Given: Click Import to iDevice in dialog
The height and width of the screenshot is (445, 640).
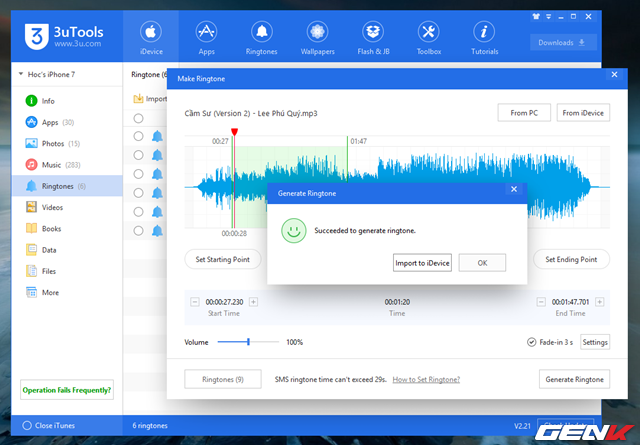Looking at the screenshot, I should (422, 263).
